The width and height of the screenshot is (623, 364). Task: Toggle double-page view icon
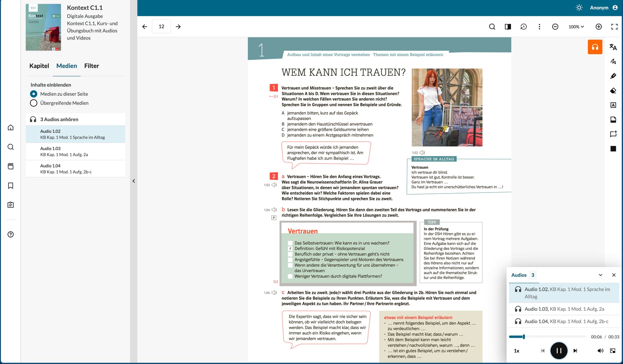(508, 27)
